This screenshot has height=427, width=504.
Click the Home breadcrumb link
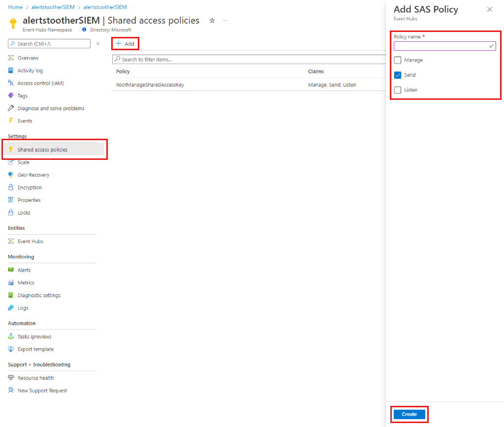15,7
